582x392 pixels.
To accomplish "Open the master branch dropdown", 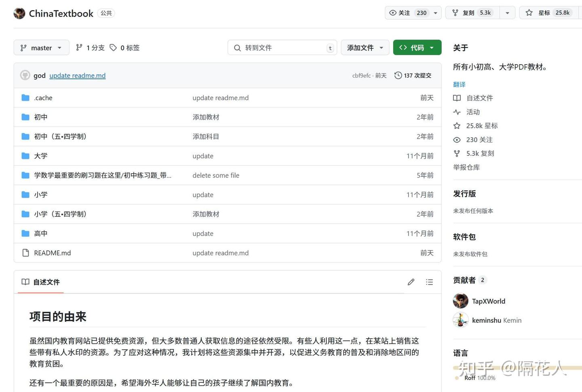I will tap(41, 47).
